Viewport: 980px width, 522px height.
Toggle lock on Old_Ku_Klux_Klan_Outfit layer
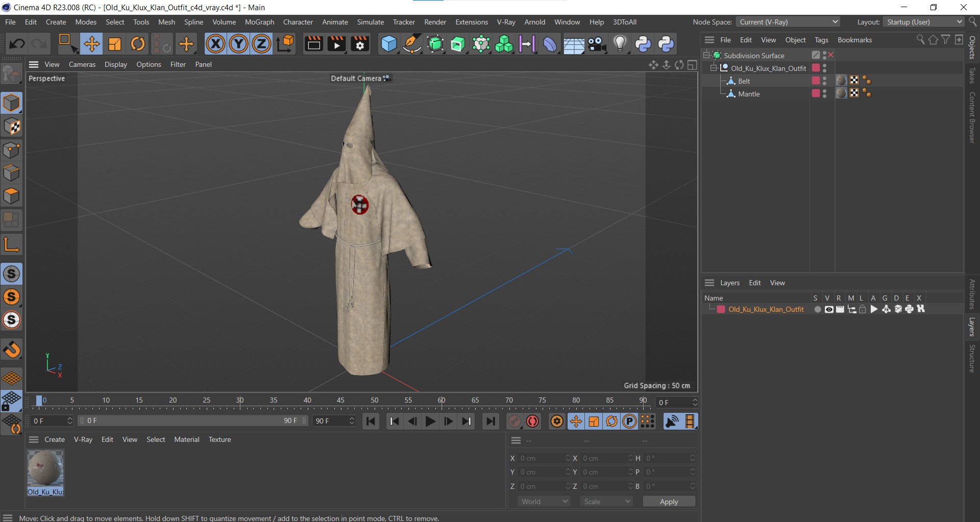863,309
